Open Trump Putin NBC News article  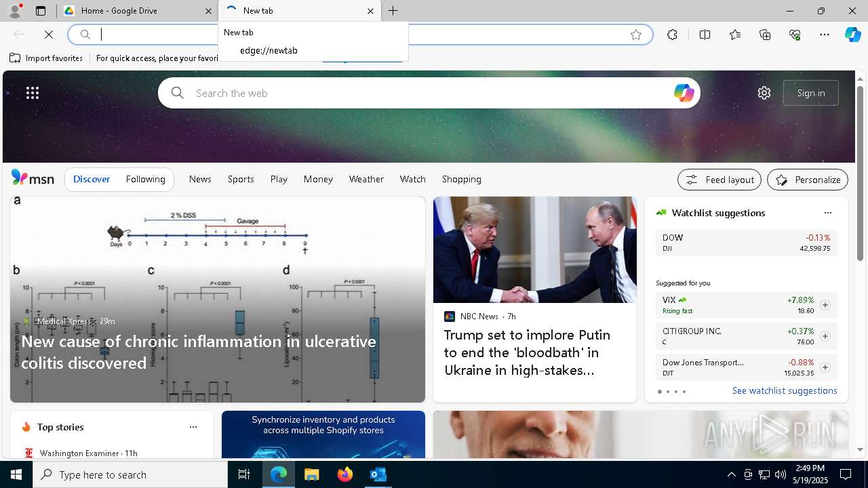coord(535,300)
